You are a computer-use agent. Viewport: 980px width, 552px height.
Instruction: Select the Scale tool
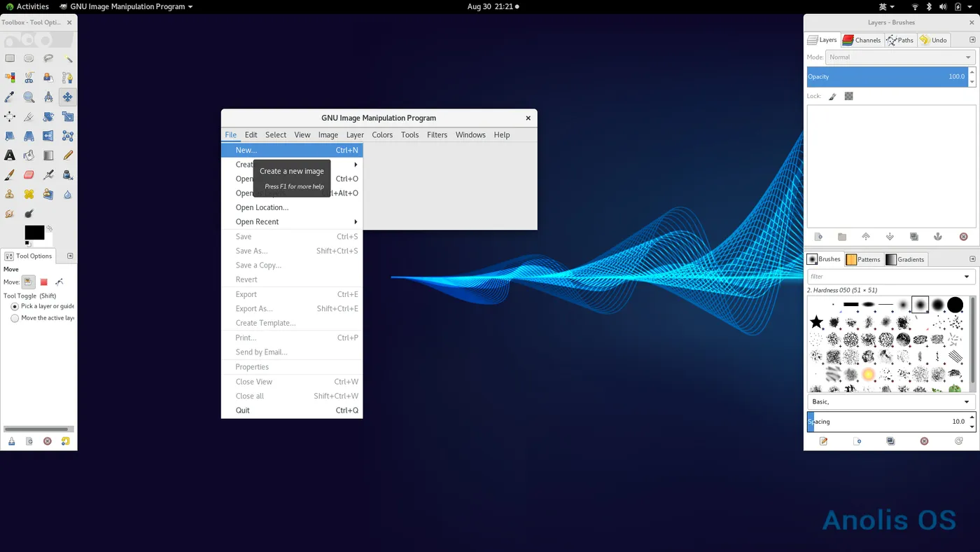click(x=67, y=117)
